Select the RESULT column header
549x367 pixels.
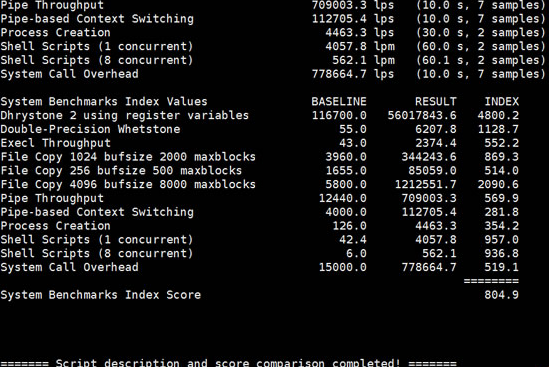[436, 102]
